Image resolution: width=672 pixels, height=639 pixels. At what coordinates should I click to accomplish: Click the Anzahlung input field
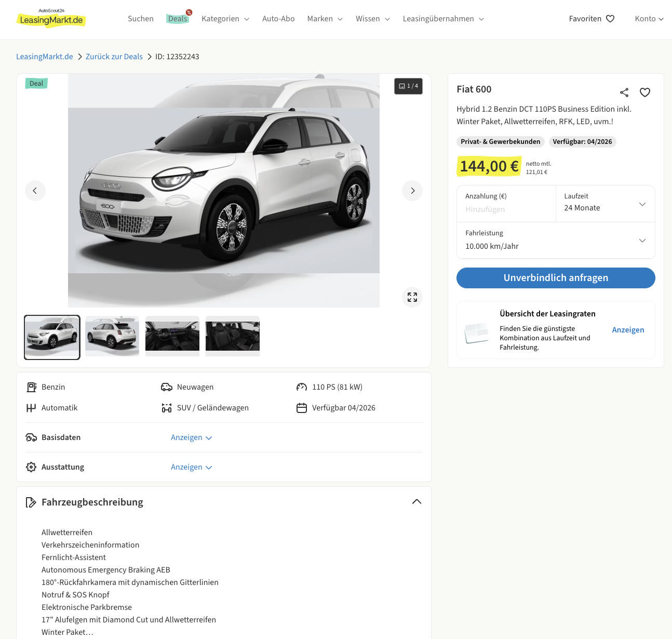506,209
